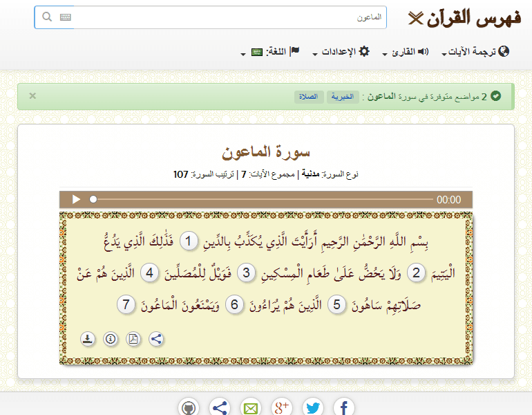This screenshot has height=415, width=532.
Task: Click into the search field containing الماعون
Action: pos(210,17)
